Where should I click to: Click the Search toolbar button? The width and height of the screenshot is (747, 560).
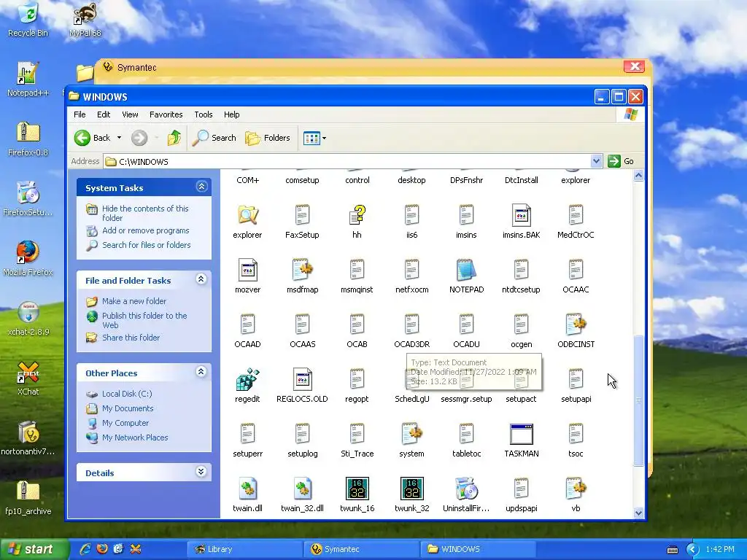[214, 138]
